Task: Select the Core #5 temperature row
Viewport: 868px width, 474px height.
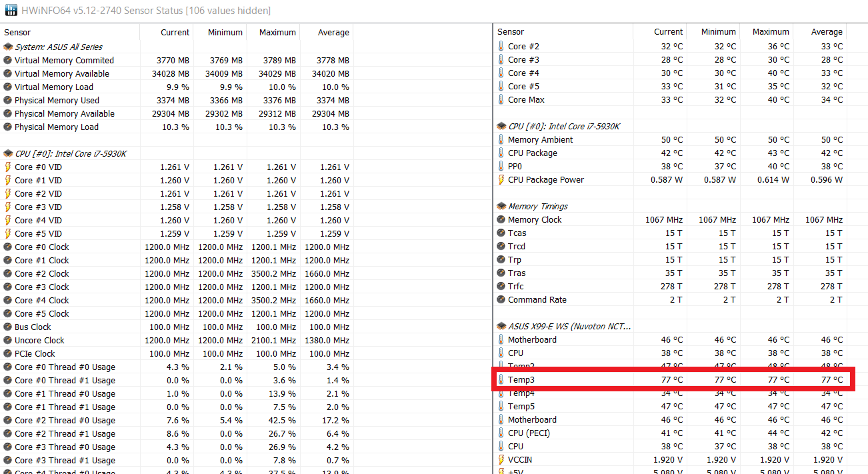Action: coord(670,86)
